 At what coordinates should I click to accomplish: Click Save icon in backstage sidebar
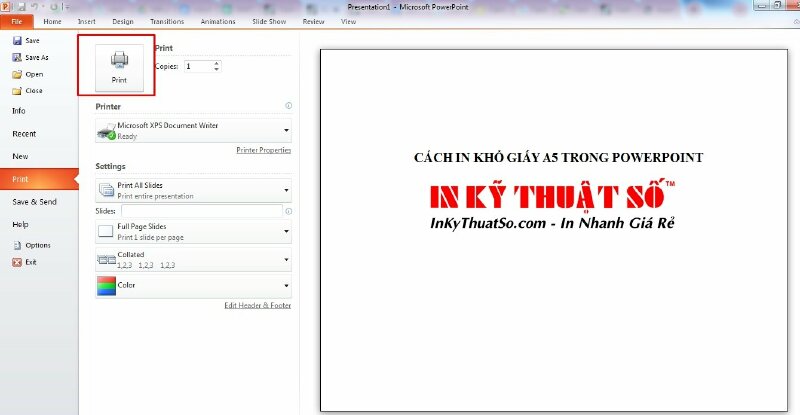17,41
